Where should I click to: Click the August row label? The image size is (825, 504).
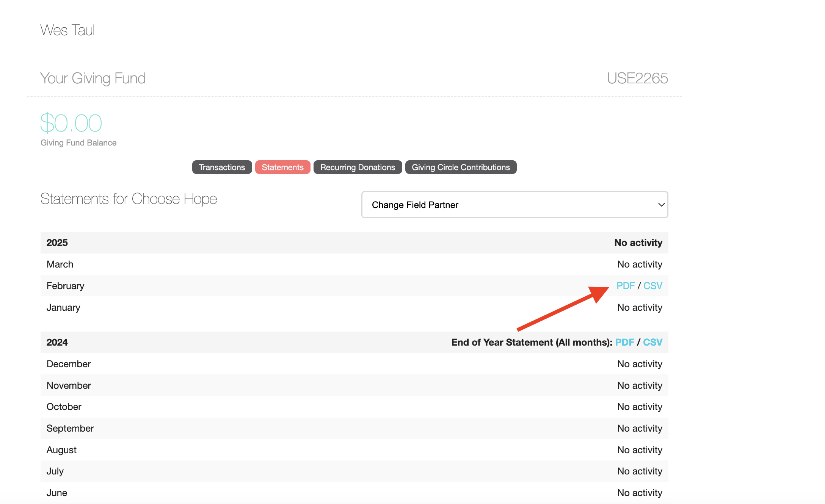(x=61, y=450)
